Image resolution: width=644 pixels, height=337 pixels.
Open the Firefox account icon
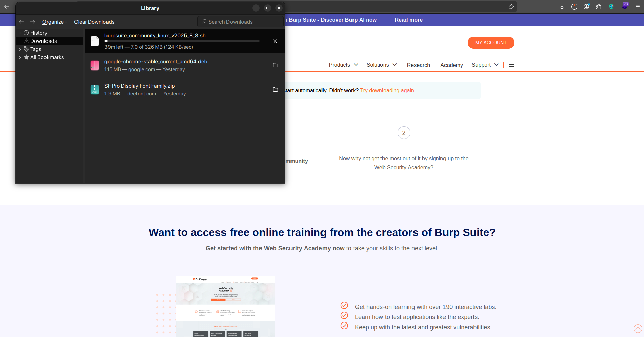[x=586, y=7]
